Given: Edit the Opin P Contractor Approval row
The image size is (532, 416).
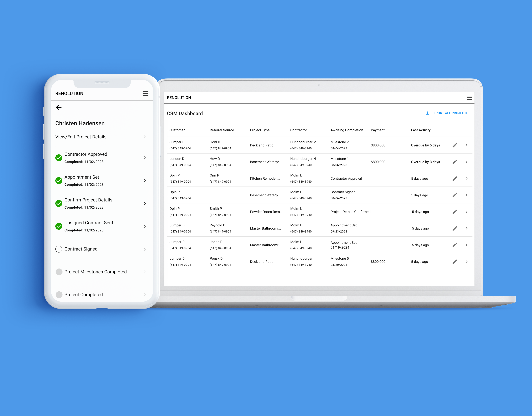Looking at the screenshot, I should (x=455, y=178).
